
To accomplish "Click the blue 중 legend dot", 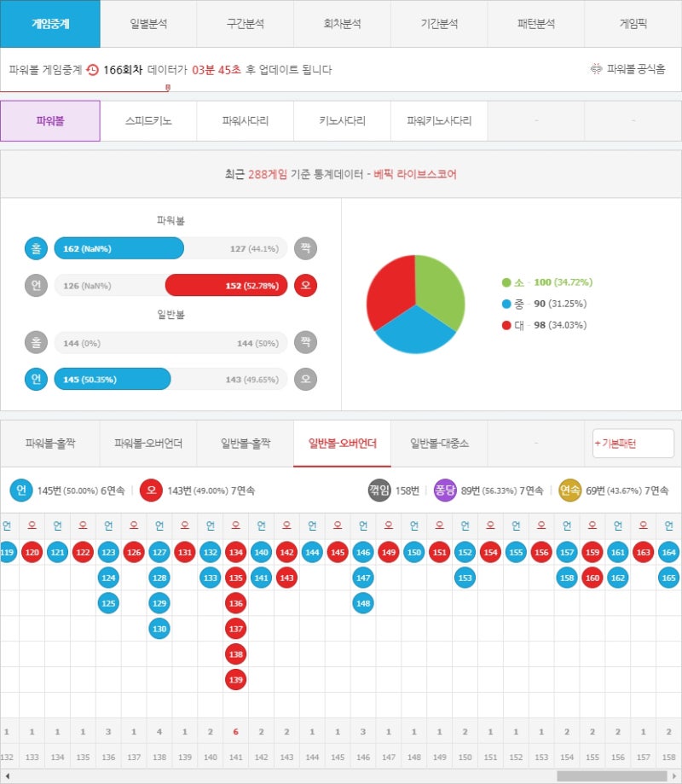I will [x=506, y=304].
